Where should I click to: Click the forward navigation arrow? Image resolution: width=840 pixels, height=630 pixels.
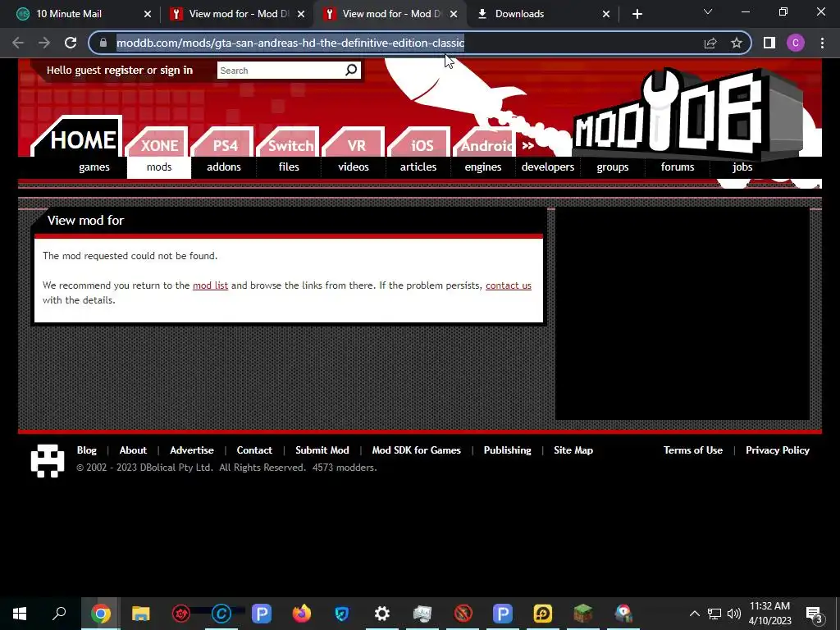click(x=44, y=43)
